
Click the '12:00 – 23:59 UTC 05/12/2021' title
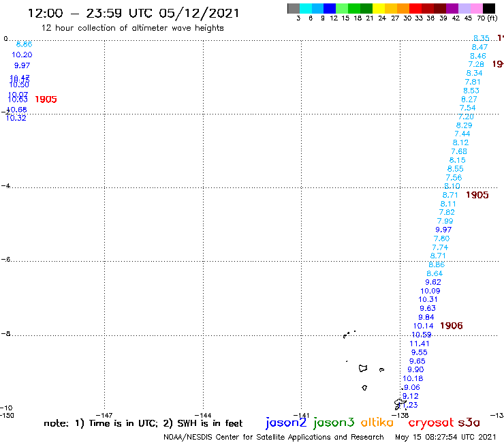[133, 13]
